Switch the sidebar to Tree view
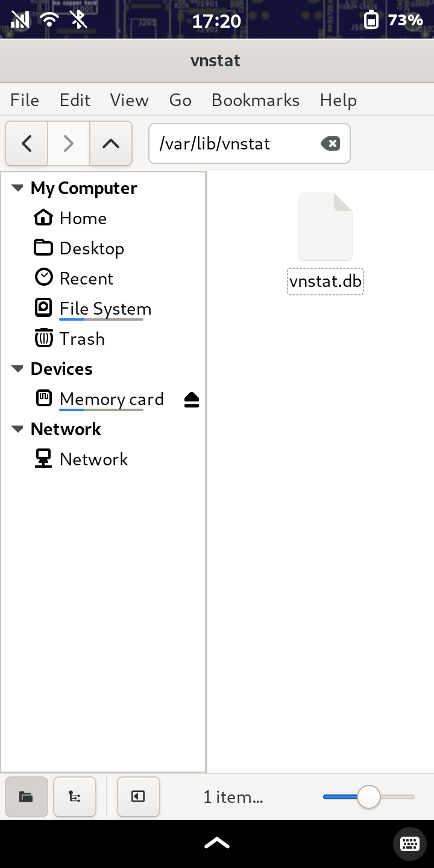 pyautogui.click(x=75, y=797)
